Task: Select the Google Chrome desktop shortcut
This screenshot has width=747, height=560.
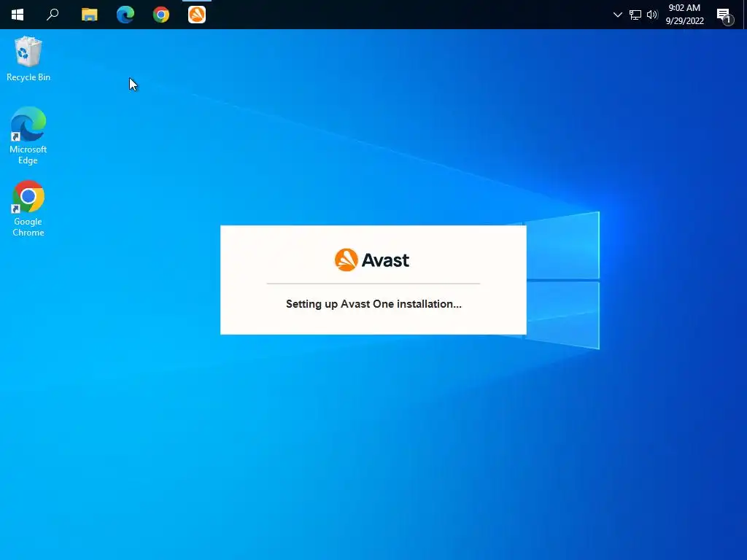Action: pyautogui.click(x=28, y=208)
